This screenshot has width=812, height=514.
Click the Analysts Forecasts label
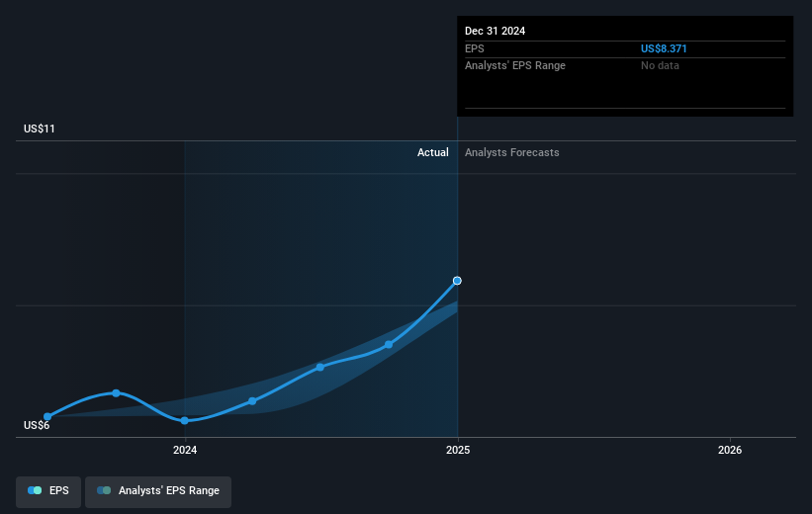[x=512, y=152]
